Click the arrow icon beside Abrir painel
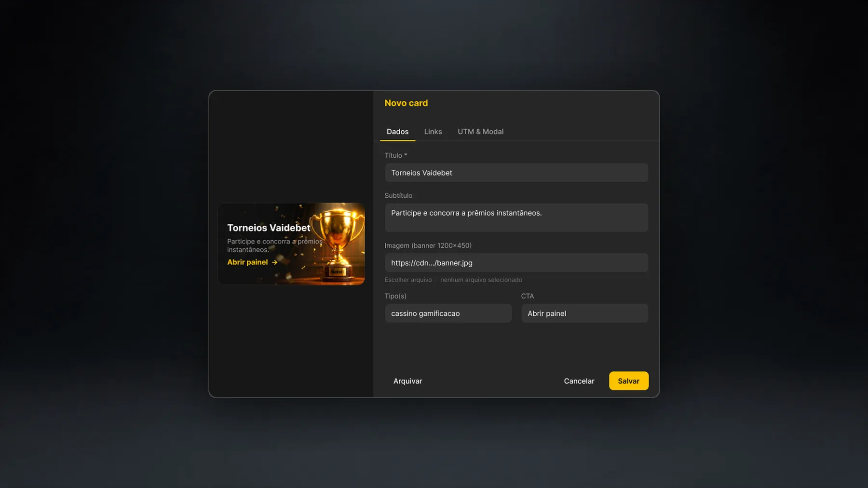The width and height of the screenshot is (868, 488). 274,262
